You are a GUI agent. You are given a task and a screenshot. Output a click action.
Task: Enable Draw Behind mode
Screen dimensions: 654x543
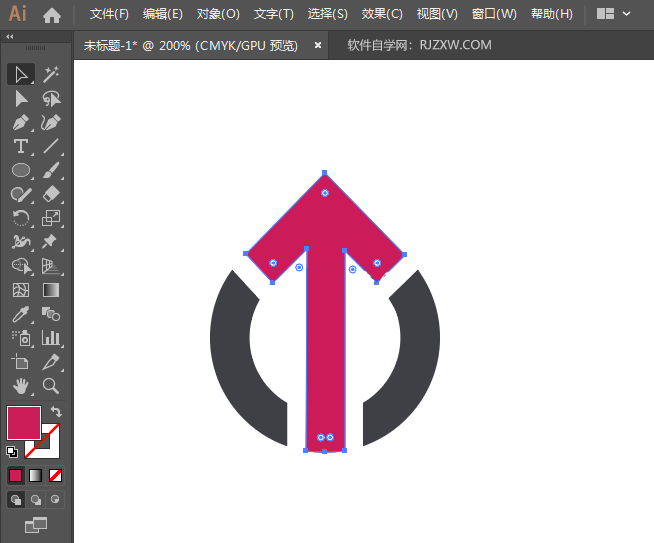click(x=36, y=500)
